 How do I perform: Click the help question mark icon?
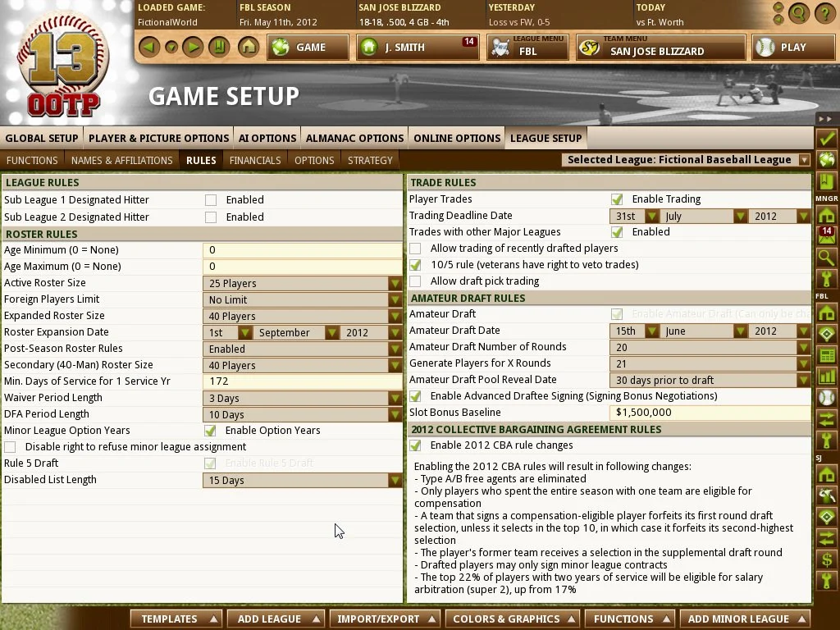tap(824, 13)
